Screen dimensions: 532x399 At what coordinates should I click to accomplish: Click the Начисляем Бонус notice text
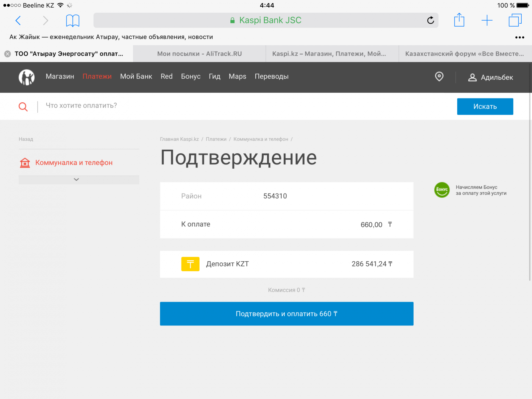click(x=481, y=190)
